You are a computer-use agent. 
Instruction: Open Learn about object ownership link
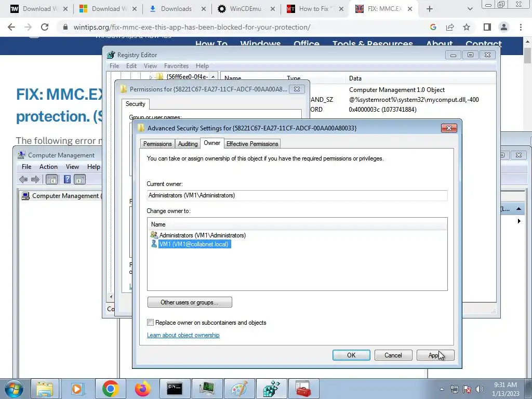[183, 335]
